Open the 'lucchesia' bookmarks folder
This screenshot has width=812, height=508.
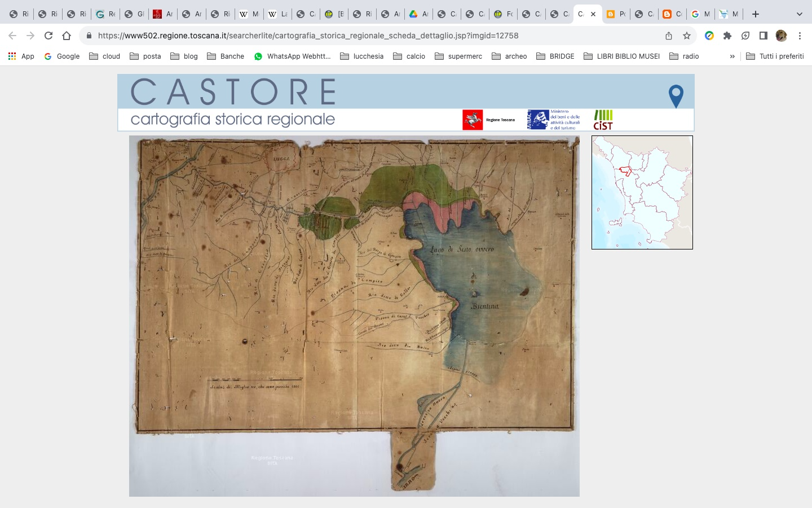tap(361, 56)
